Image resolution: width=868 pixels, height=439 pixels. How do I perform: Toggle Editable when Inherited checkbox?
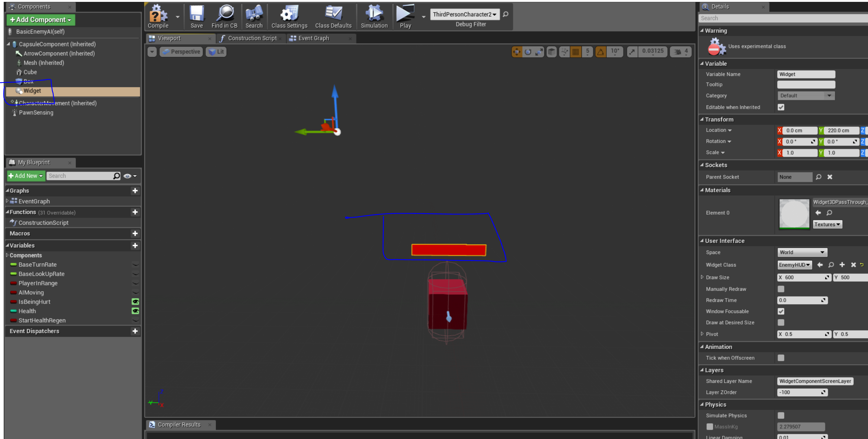pyautogui.click(x=781, y=107)
